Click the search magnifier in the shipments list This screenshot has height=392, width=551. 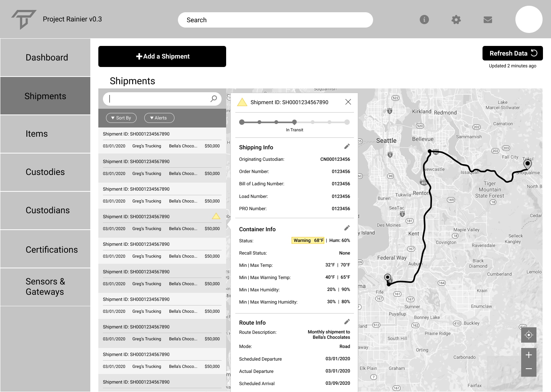pyautogui.click(x=213, y=98)
